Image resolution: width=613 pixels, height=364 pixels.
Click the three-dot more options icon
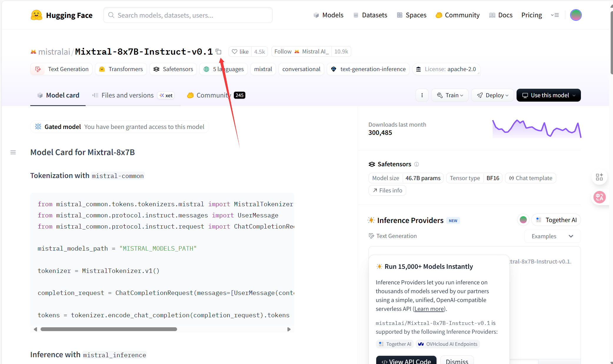tap(422, 95)
